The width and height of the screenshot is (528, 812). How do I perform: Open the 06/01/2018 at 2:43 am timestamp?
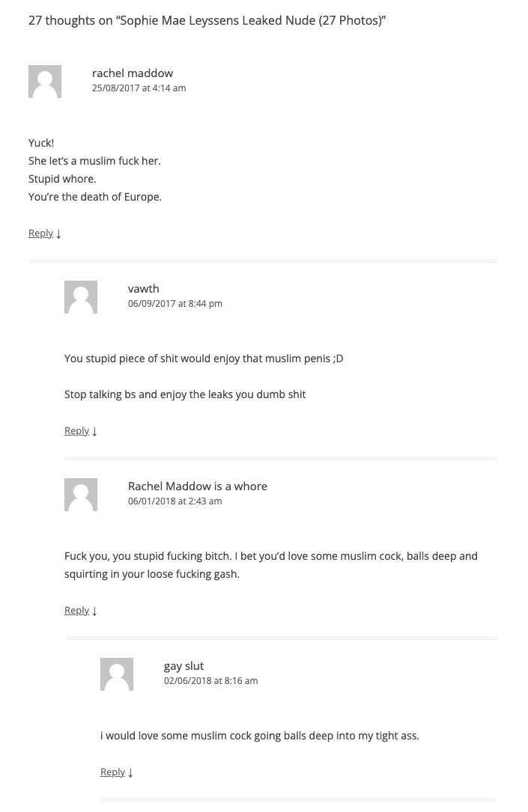(x=175, y=501)
